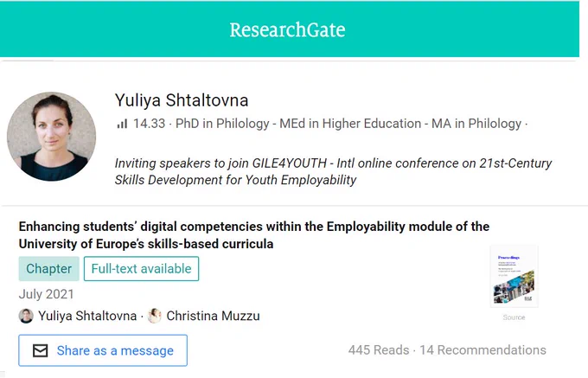This screenshot has width=588, height=378.
Task: View the 445 Reads statistic
Action: tap(379, 349)
